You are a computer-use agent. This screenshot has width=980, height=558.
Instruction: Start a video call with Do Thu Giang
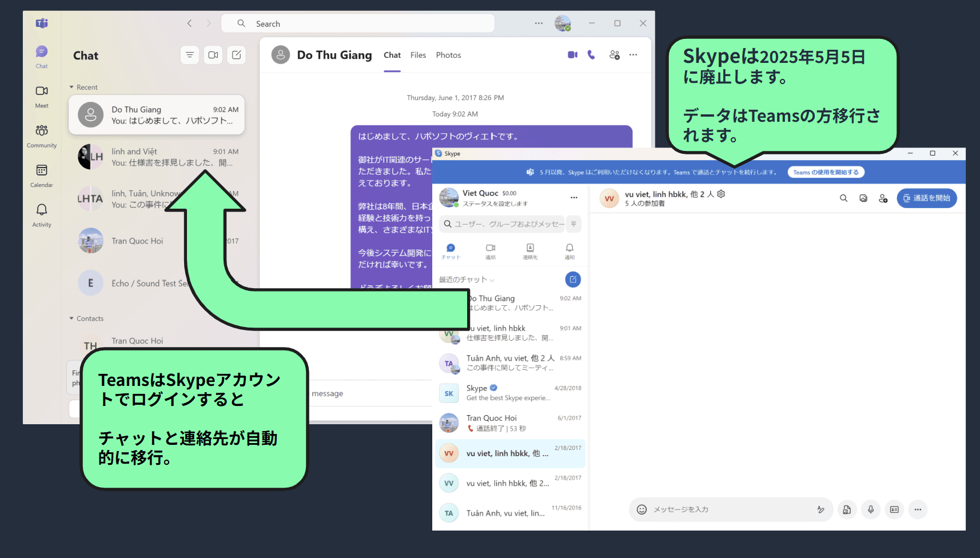pos(572,54)
